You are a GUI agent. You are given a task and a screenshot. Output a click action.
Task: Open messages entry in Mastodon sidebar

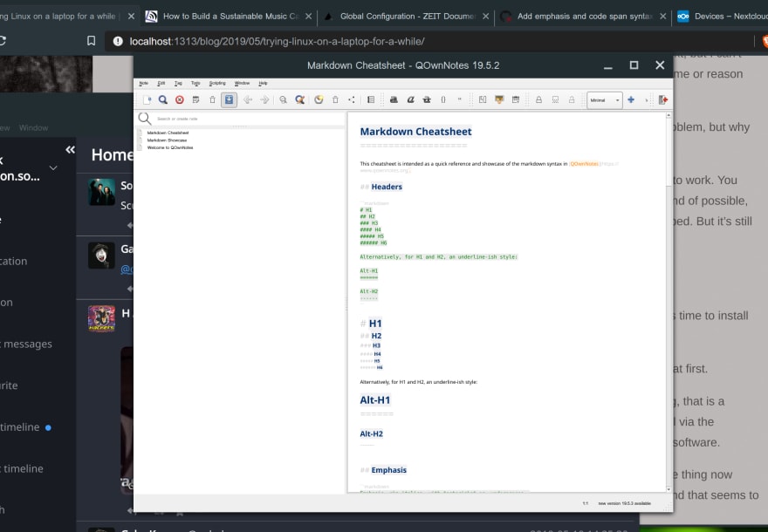point(26,344)
